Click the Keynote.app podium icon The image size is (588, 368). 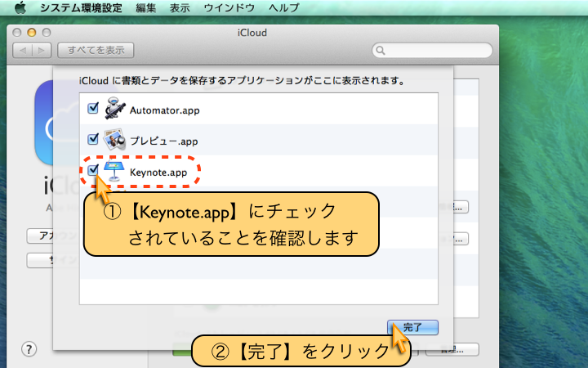114,171
